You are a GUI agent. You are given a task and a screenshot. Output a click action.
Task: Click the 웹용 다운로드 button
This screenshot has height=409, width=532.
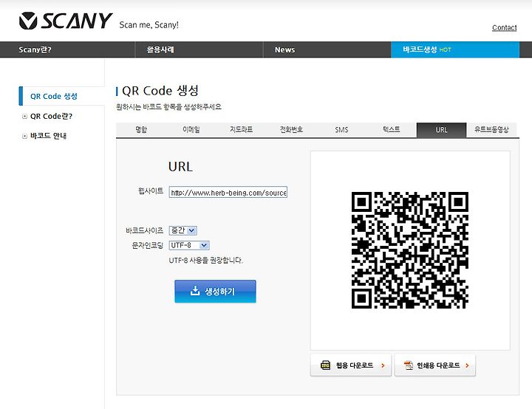[x=350, y=365]
